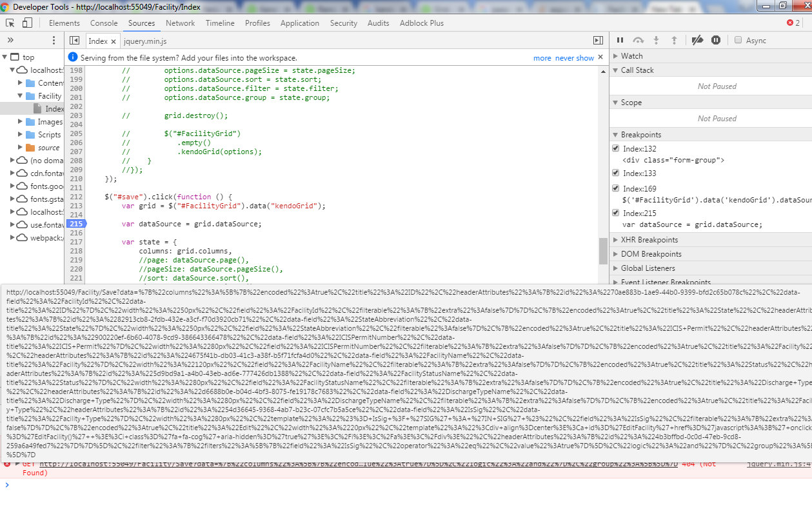Toggle the device toolbar icon
Image resolution: width=812 pixels, height=514 pixels.
[x=27, y=23]
